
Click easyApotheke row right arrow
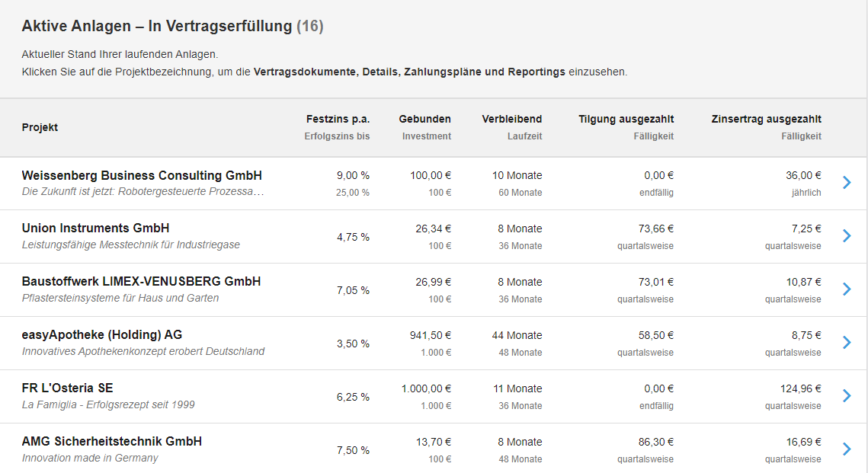tap(847, 343)
